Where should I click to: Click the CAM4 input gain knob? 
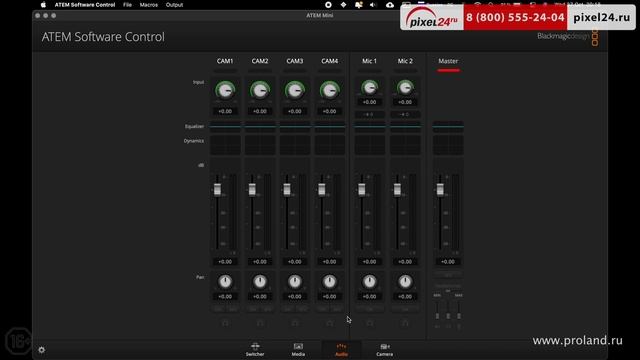[x=329, y=90]
